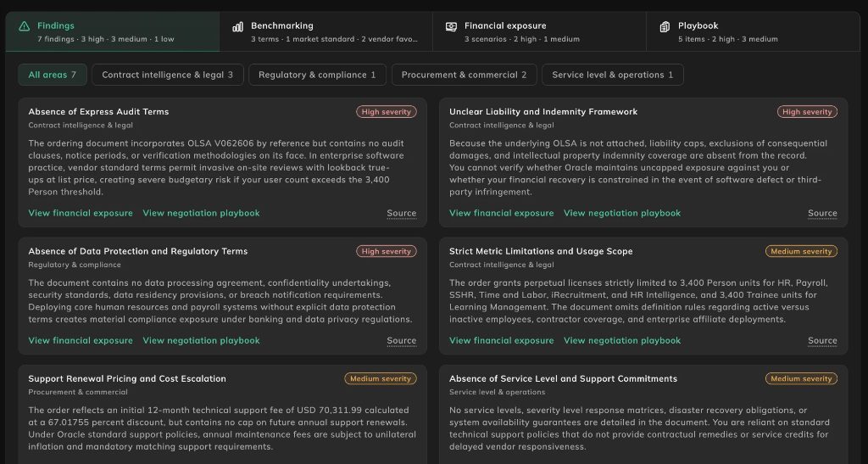View financial exposure for Strict Metric Limitations
The width and height of the screenshot is (868, 464).
click(502, 340)
